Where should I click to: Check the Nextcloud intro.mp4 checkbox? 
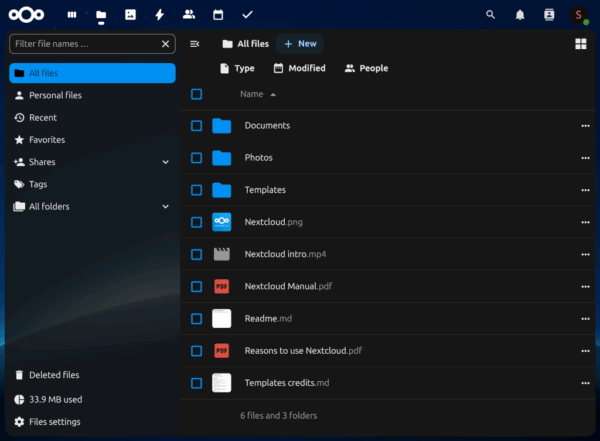coord(196,255)
